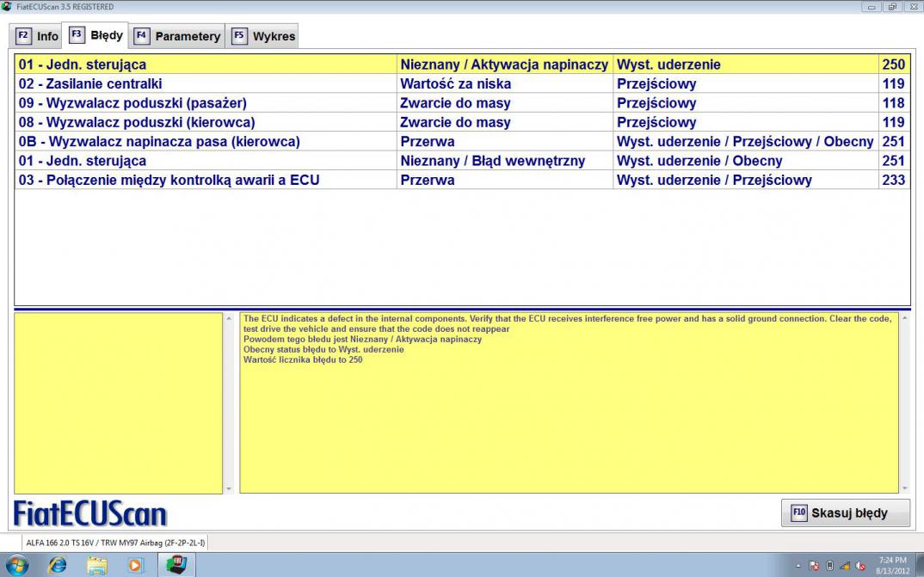Restore down the FiatECUScan window
The width and height of the screenshot is (924, 577).
coord(891,7)
